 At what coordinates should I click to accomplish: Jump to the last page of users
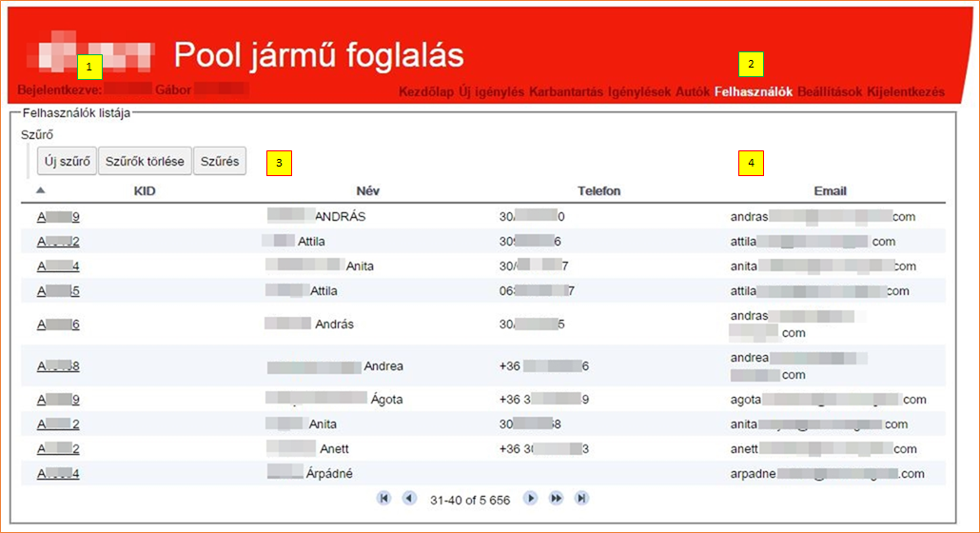tap(581, 498)
